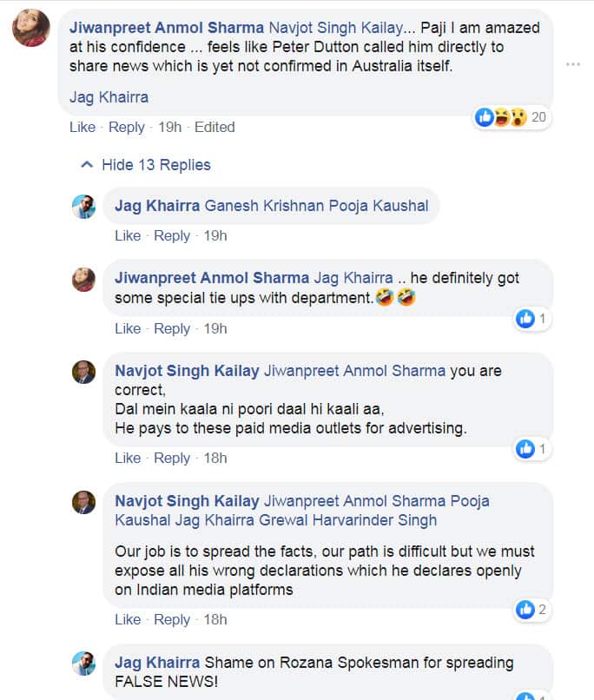Click the thumbs-up reaction icon on top comment
Image resolution: width=594 pixels, height=700 pixels.
coord(484,116)
